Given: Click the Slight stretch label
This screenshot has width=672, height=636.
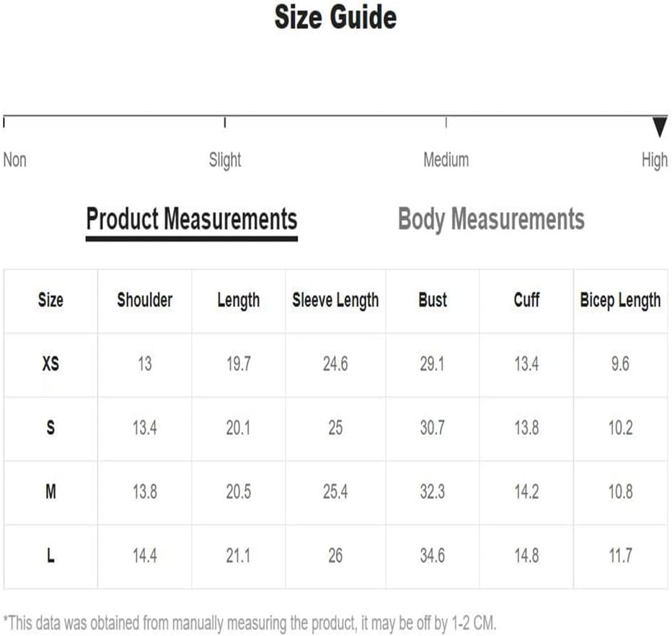Looking at the screenshot, I should [x=225, y=160].
